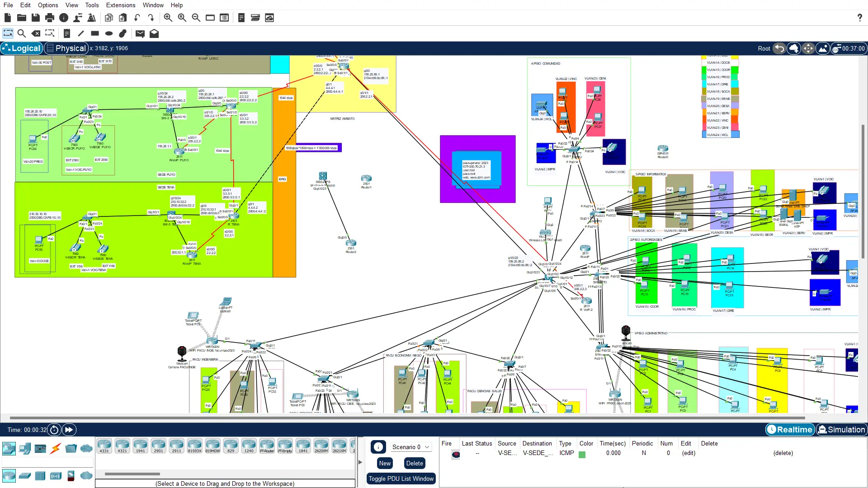Select the Draw Ellipse tool
This screenshot has height=488, width=868.
click(109, 33)
